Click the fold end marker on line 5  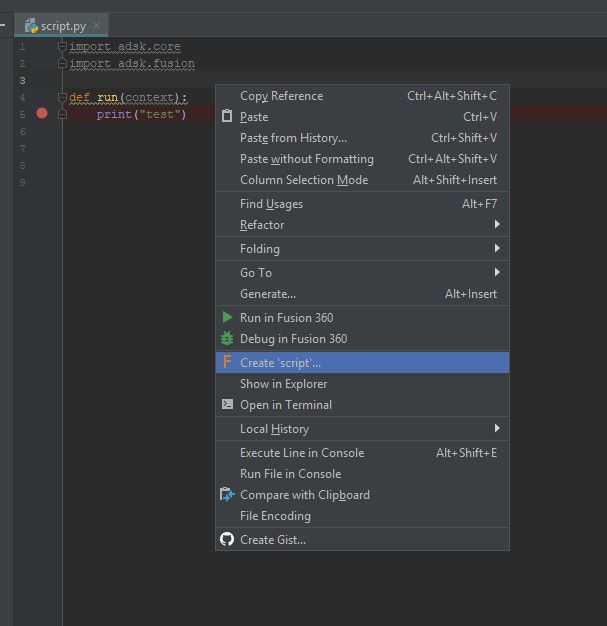tap(62, 114)
